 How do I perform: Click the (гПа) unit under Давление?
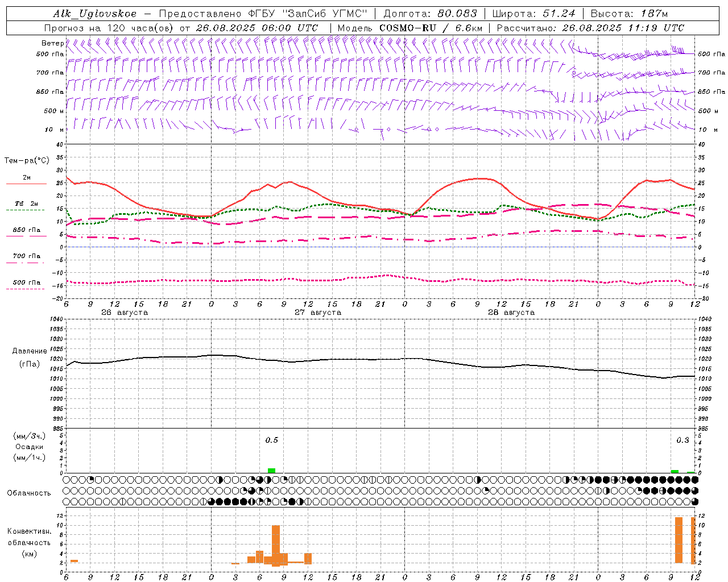(x=30, y=364)
